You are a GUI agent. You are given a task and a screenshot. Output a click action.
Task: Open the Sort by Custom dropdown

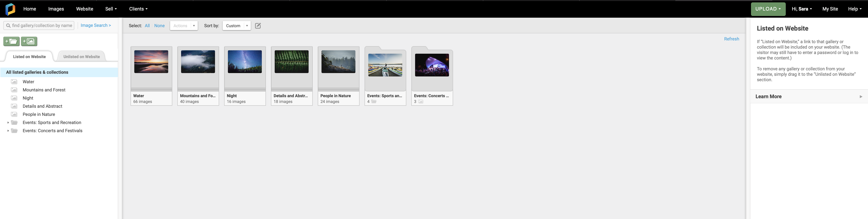coord(237,26)
